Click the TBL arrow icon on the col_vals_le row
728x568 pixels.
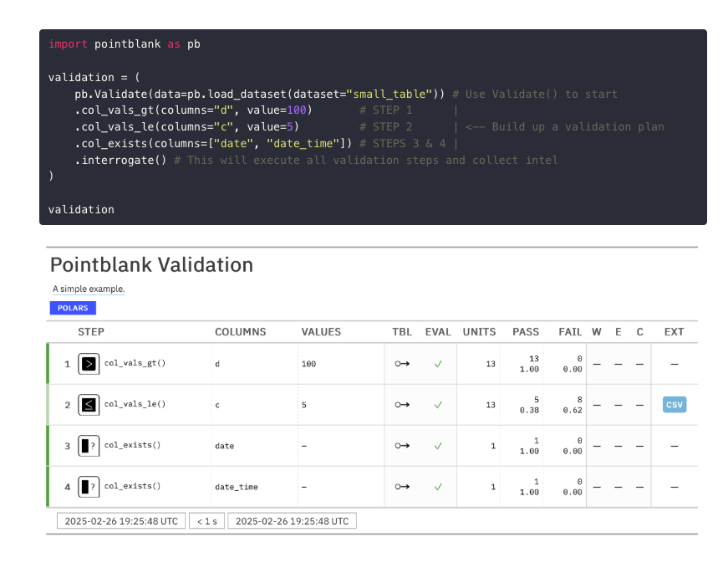[x=401, y=404]
